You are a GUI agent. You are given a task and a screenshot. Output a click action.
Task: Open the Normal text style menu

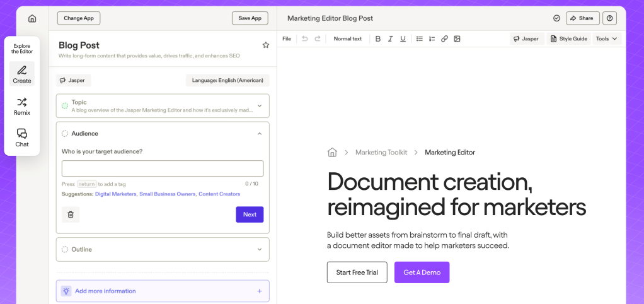point(347,39)
